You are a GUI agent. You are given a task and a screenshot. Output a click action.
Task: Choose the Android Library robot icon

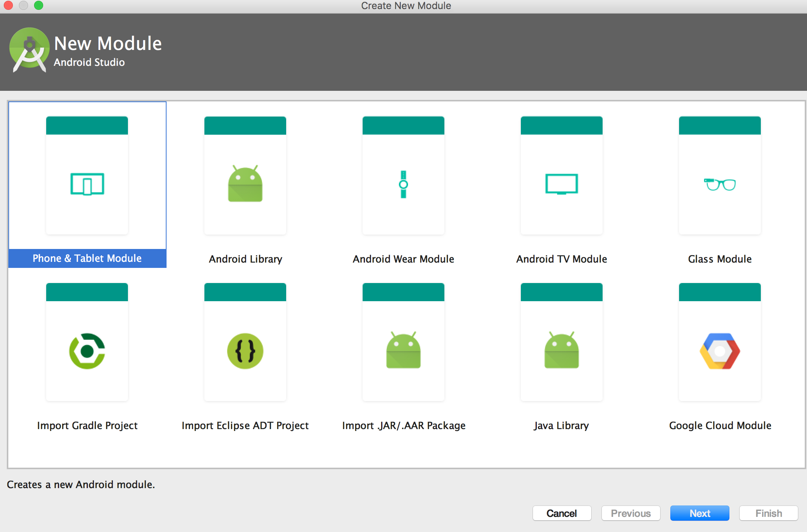(x=245, y=184)
